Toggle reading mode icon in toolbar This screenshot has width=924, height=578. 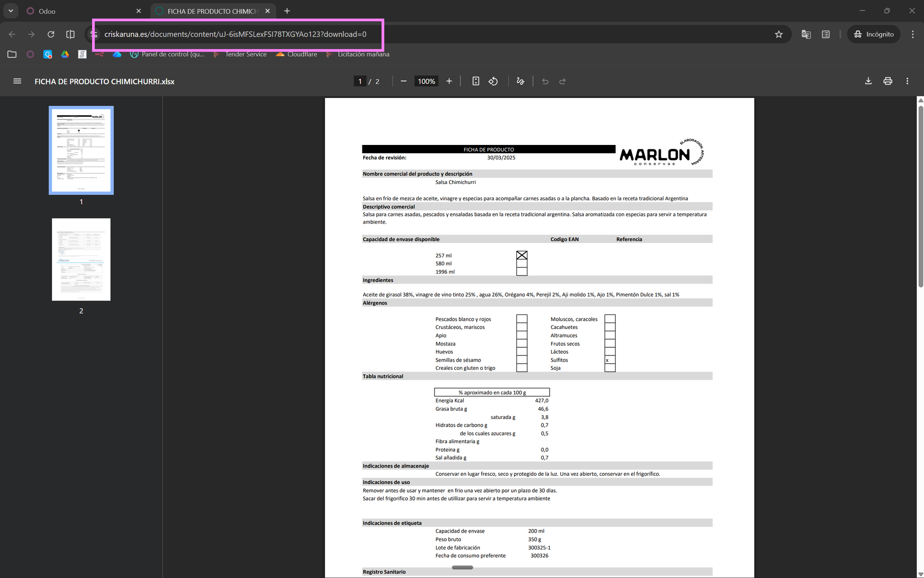826,34
